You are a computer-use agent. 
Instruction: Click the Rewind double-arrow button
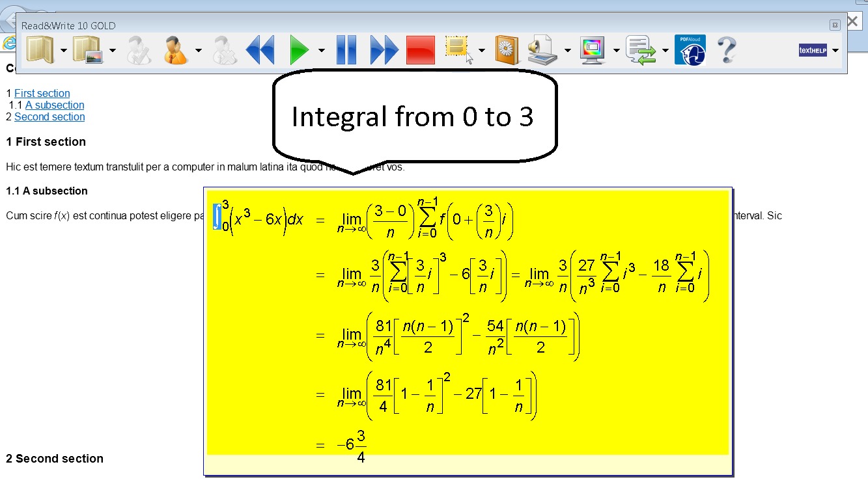point(260,50)
